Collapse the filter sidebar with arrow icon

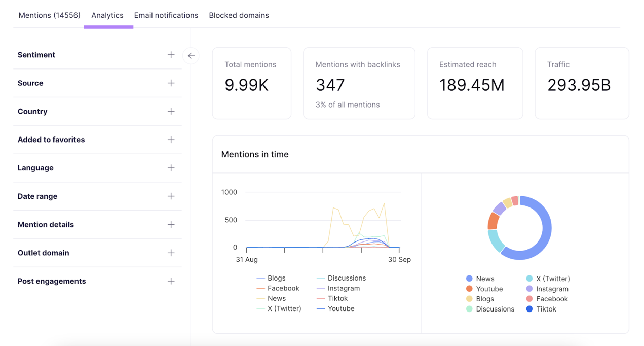(x=191, y=56)
